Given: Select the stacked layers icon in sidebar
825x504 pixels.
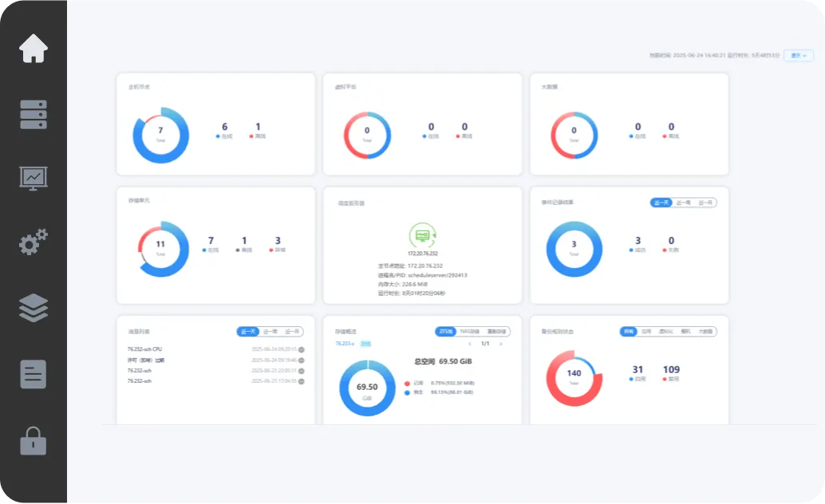Looking at the screenshot, I should [x=34, y=307].
